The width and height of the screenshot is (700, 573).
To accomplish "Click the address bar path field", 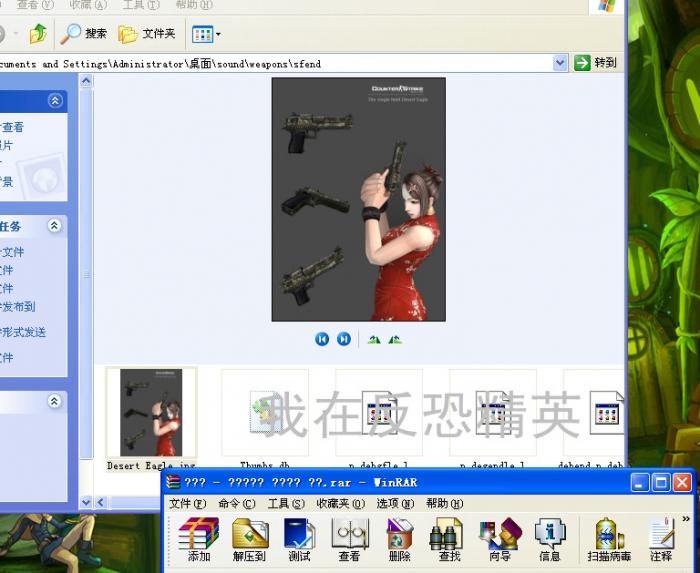I will tap(275, 64).
